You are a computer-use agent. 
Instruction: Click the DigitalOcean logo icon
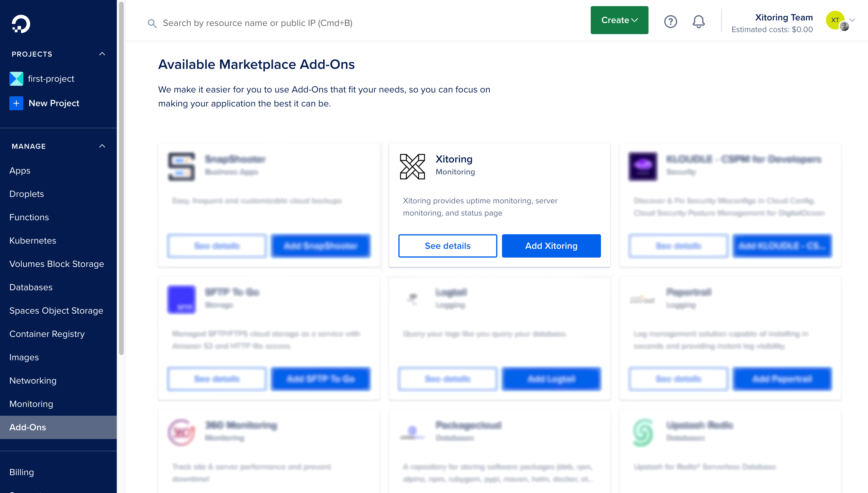pyautogui.click(x=21, y=24)
